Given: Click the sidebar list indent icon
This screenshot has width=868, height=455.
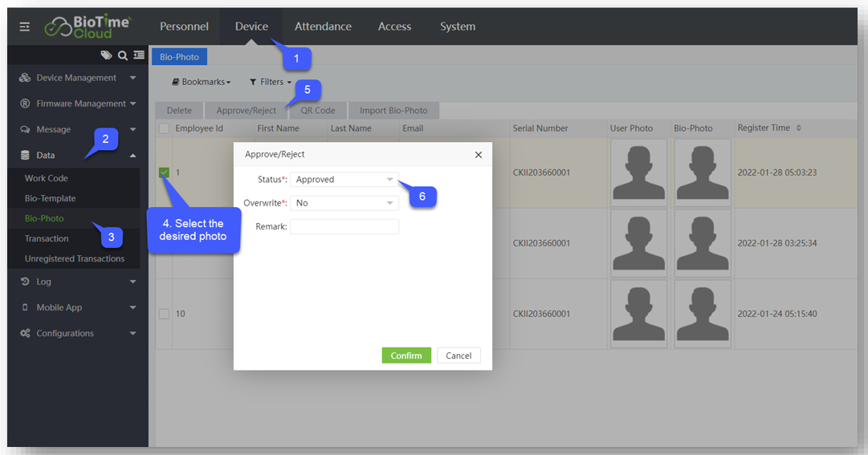Looking at the screenshot, I should click(x=139, y=55).
